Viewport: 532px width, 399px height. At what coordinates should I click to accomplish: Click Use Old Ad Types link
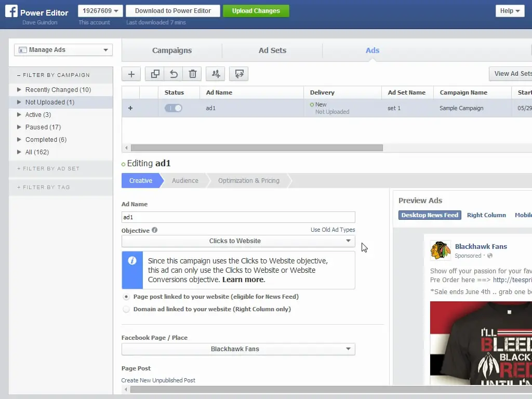point(332,230)
